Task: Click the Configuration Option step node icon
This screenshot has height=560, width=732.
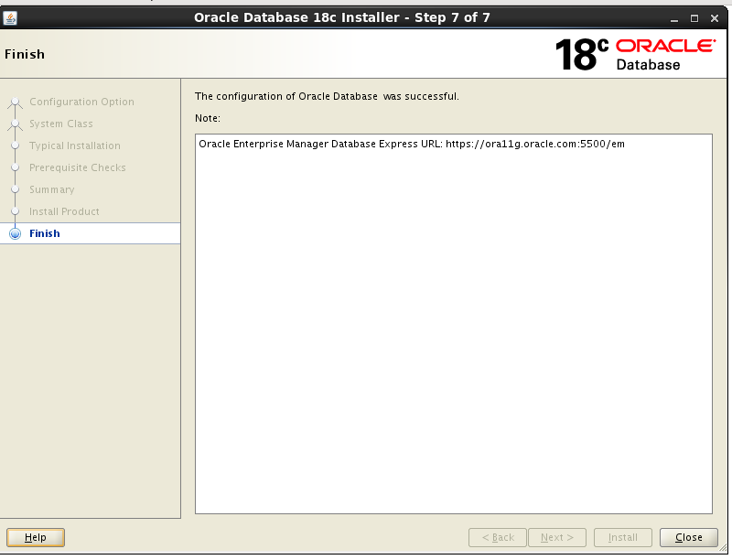Action: pos(15,102)
